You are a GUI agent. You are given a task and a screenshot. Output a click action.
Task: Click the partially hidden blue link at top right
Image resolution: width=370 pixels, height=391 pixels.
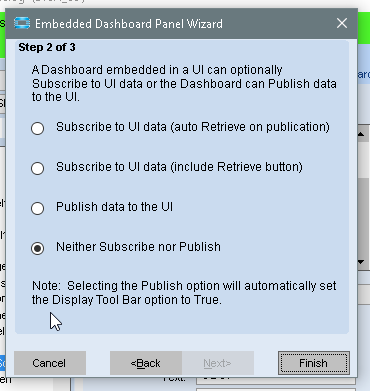pyautogui.click(x=364, y=74)
